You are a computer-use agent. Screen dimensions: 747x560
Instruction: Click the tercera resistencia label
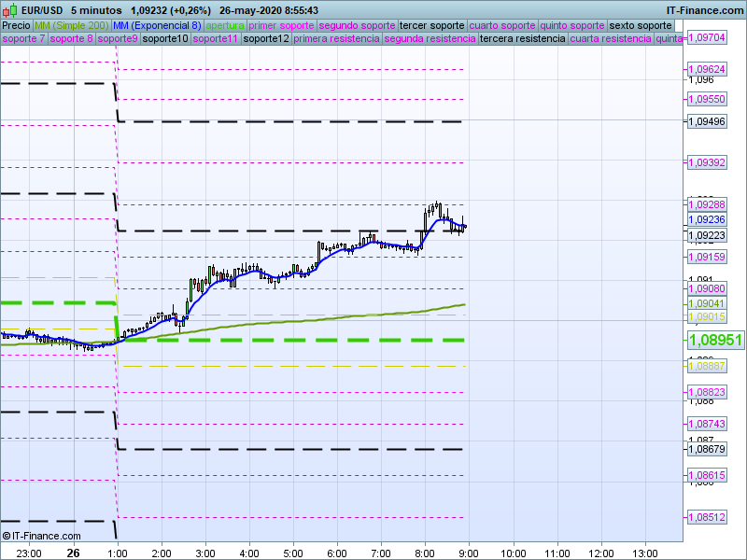coord(522,39)
